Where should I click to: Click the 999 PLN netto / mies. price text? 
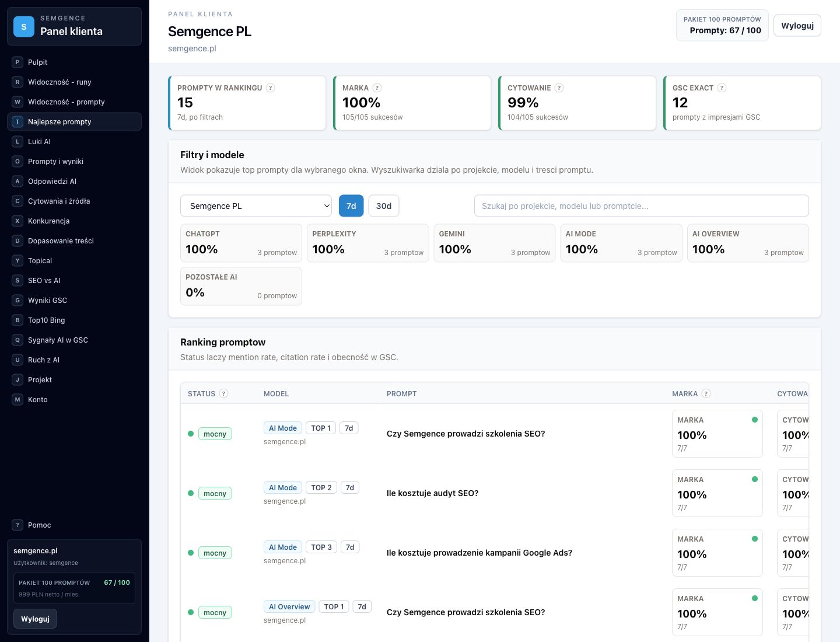pos(49,594)
